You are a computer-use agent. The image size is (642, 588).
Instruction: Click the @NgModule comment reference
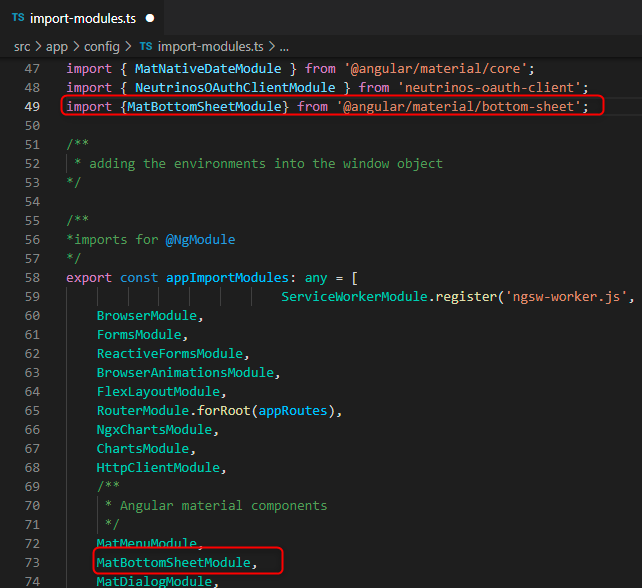(x=200, y=240)
